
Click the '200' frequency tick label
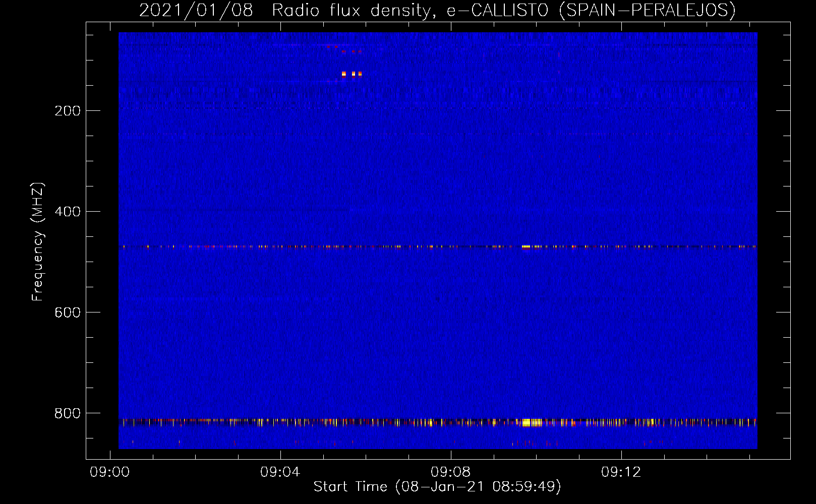tap(68, 111)
